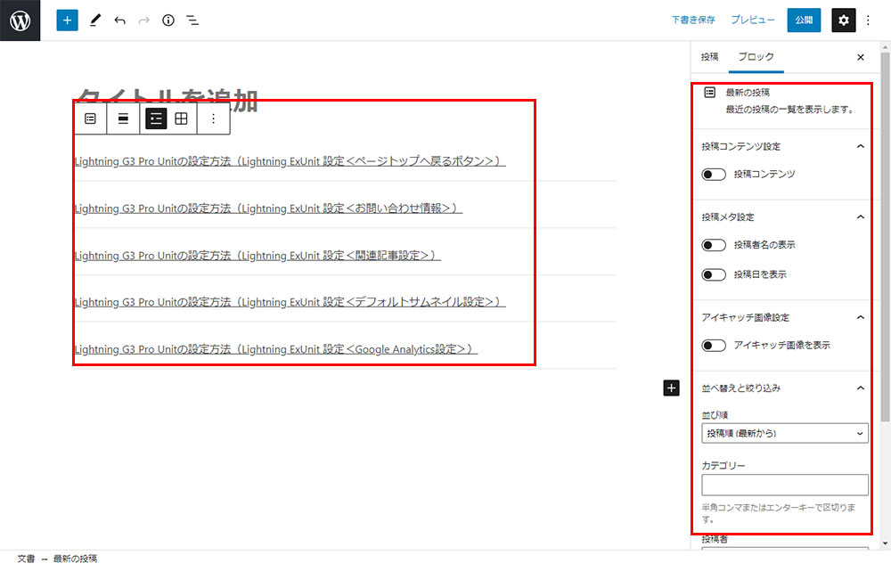Collapse the 並べ替えと絞り込み section

point(860,388)
